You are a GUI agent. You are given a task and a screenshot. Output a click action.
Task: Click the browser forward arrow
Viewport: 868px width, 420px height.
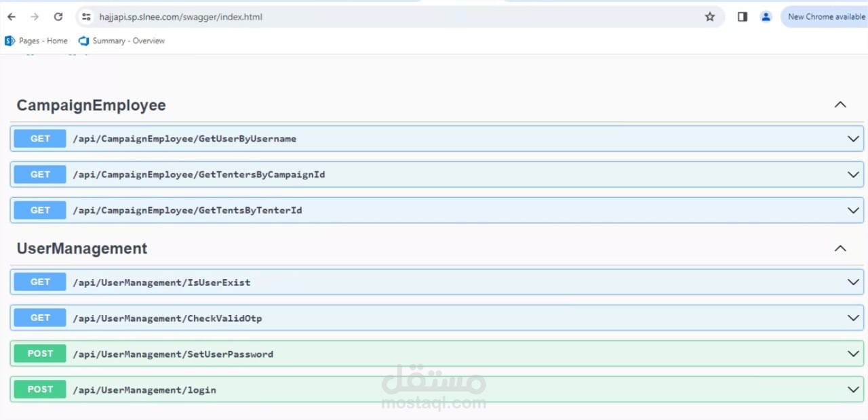click(35, 17)
